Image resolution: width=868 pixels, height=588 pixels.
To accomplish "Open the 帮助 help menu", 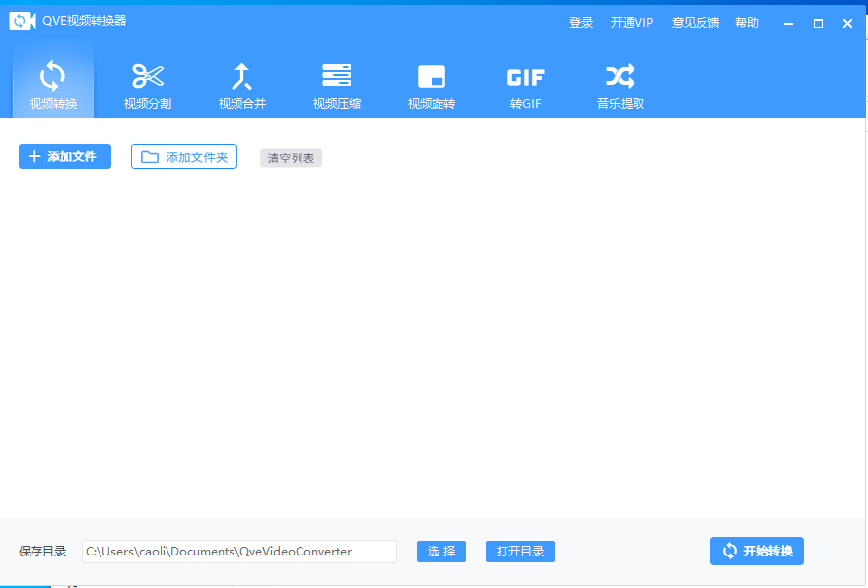I will [746, 22].
